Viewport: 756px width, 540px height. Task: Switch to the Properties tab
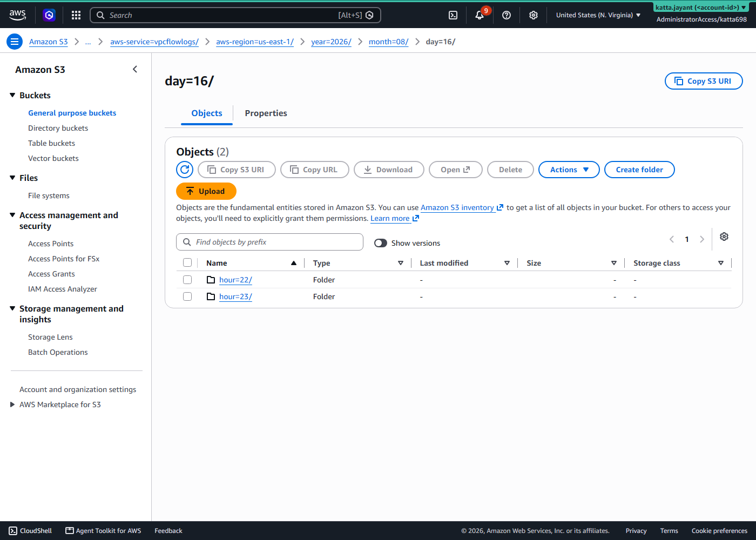(266, 113)
